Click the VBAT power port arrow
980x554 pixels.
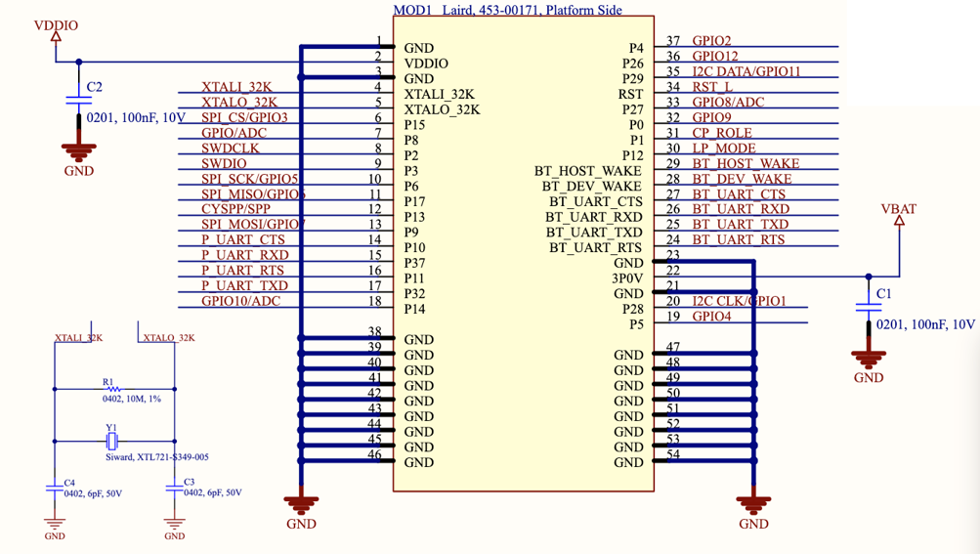[899, 221]
